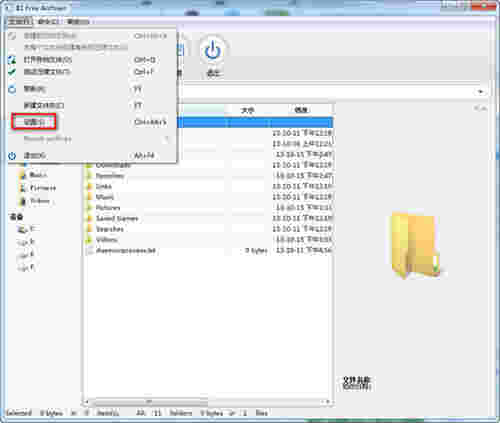This screenshot has width=500, height=423.
Task: Click the E: drive icon in the sidebar
Action: (23, 255)
